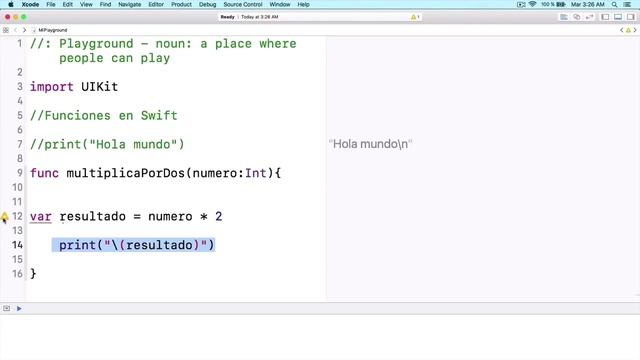Open the Editor menu
Image resolution: width=640 pixels, height=360 pixels.
click(x=156, y=4)
